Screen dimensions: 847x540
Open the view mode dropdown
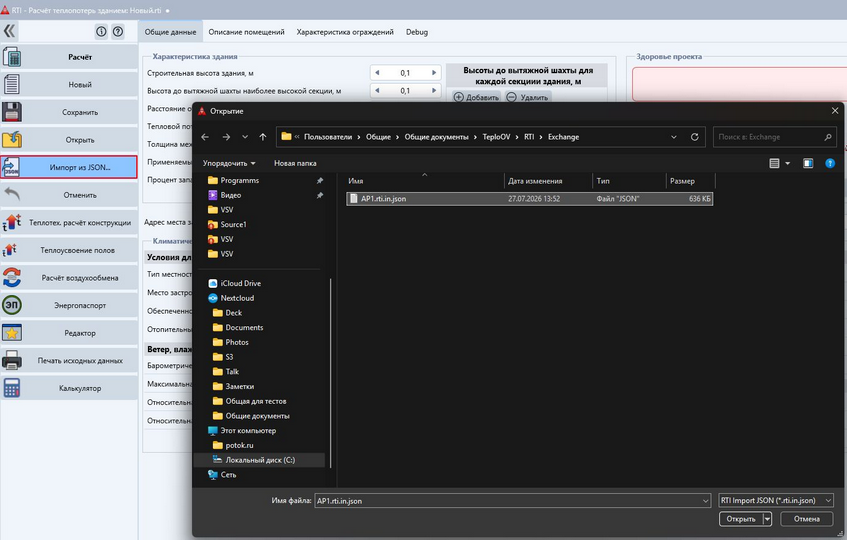coord(788,163)
